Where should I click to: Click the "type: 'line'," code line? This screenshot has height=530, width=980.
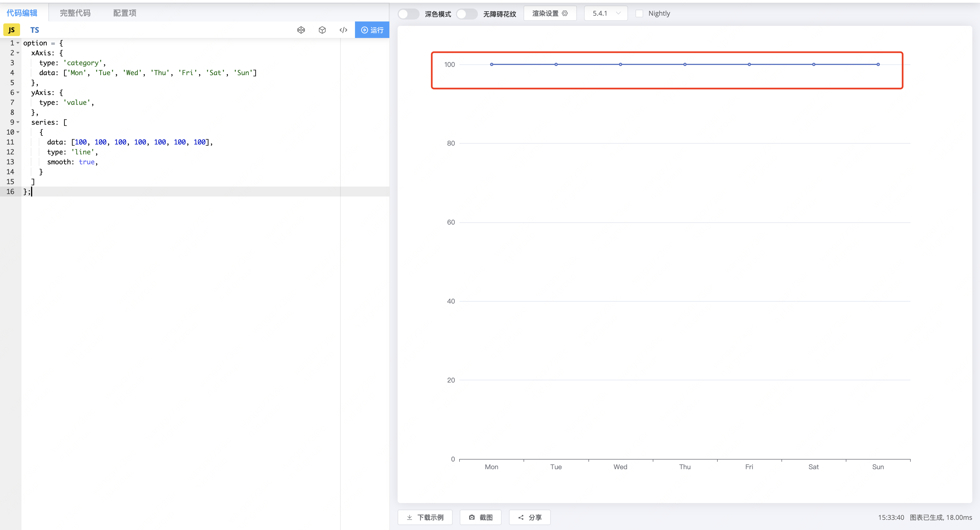pyautogui.click(x=72, y=152)
